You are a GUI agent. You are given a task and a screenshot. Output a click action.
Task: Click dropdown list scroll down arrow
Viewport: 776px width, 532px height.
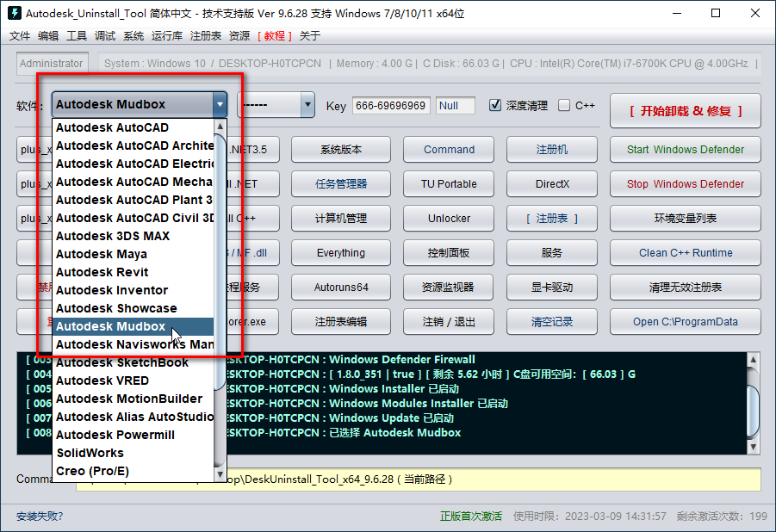[x=220, y=473]
